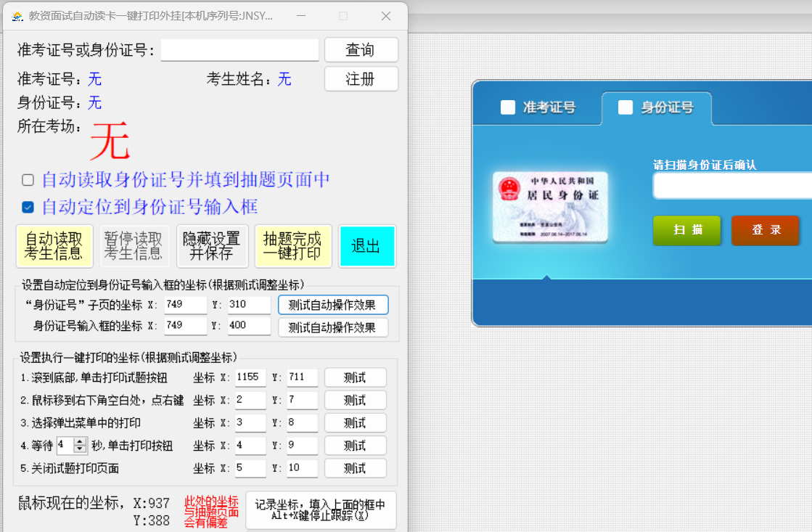This screenshot has width=812, height=532.
Task: Click the red 登录 login button
Action: point(765,230)
